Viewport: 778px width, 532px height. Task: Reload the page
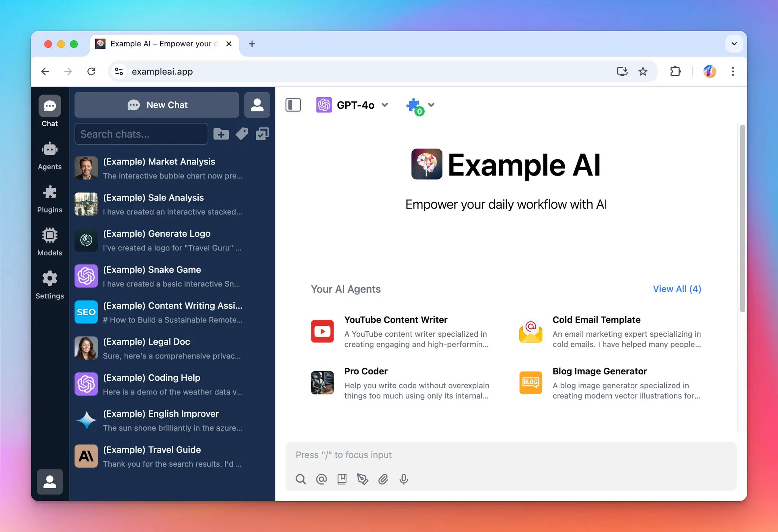point(91,71)
